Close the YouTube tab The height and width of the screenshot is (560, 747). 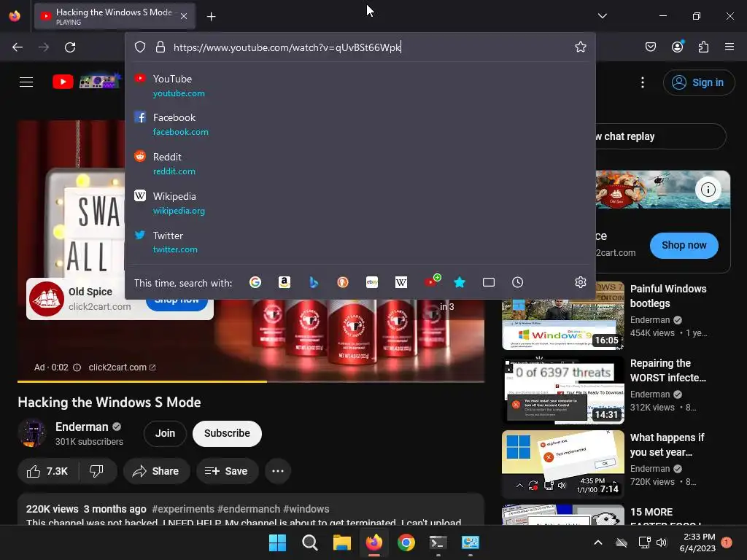[184, 16]
